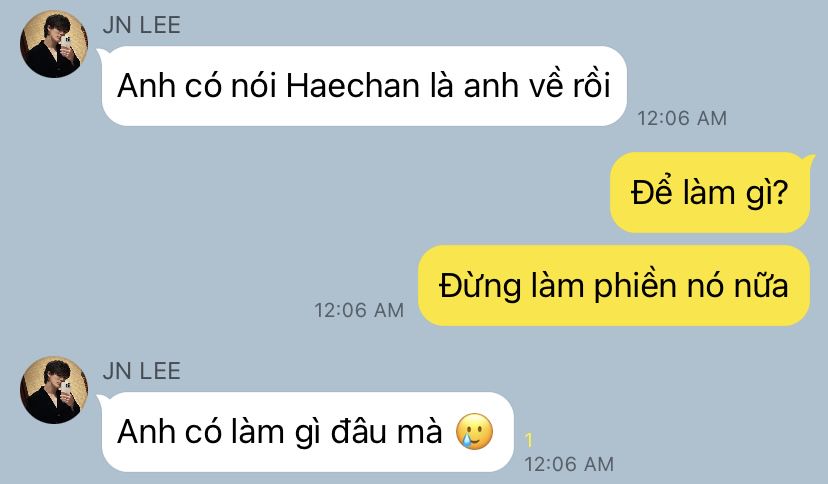Click the tail of the last white bubble

(x=103, y=398)
